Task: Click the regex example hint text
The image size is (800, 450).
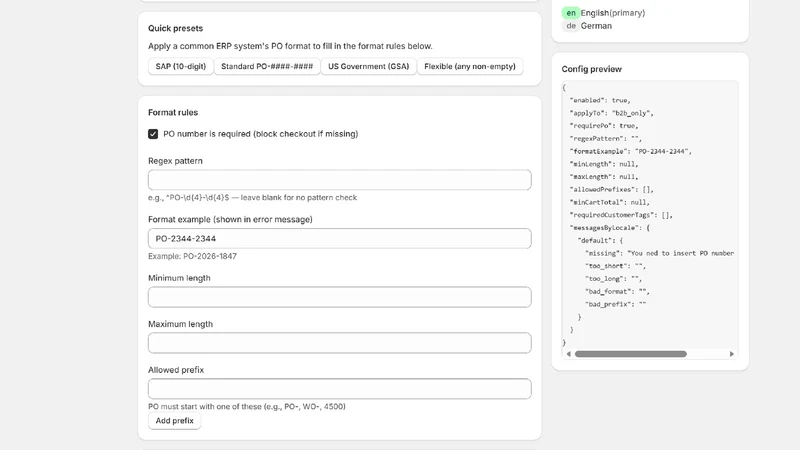Action: pyautogui.click(x=253, y=197)
